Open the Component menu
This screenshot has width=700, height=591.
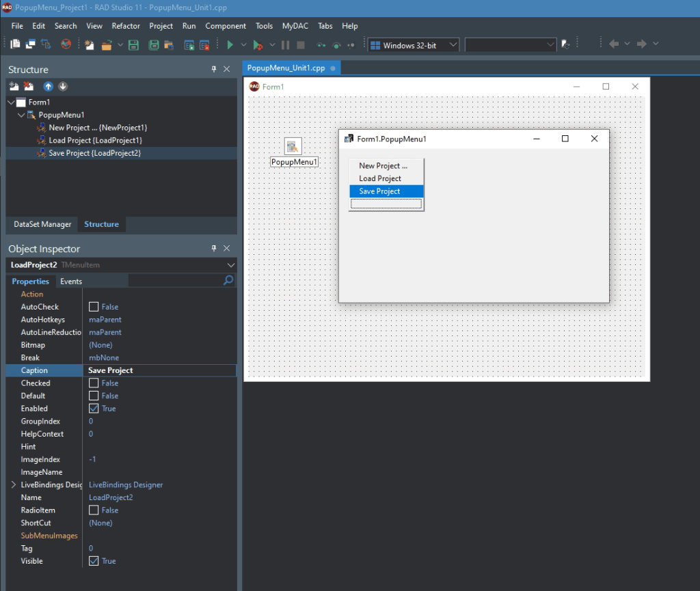(x=226, y=26)
